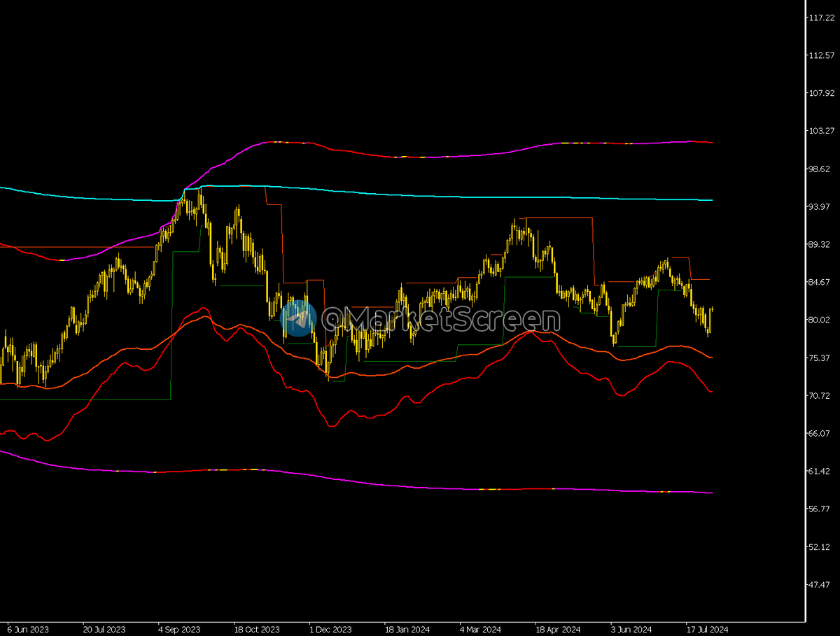Click the 4 Mar 2024 date label
840x636 pixels.
point(482,629)
